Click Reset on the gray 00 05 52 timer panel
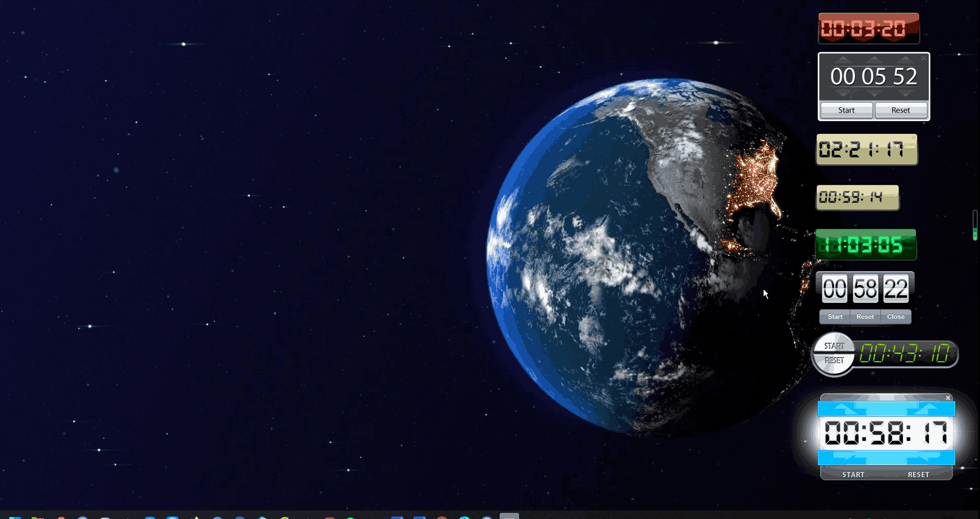Image resolution: width=980 pixels, height=519 pixels. (900, 110)
